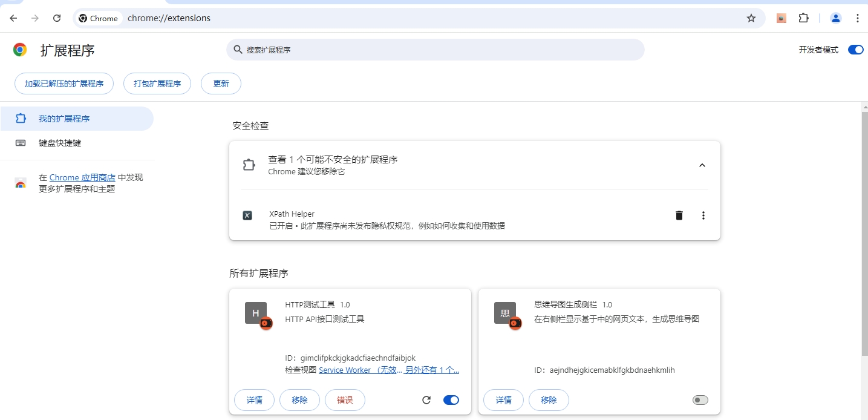
Task: Click the browser forward arrow
Action: point(35,18)
